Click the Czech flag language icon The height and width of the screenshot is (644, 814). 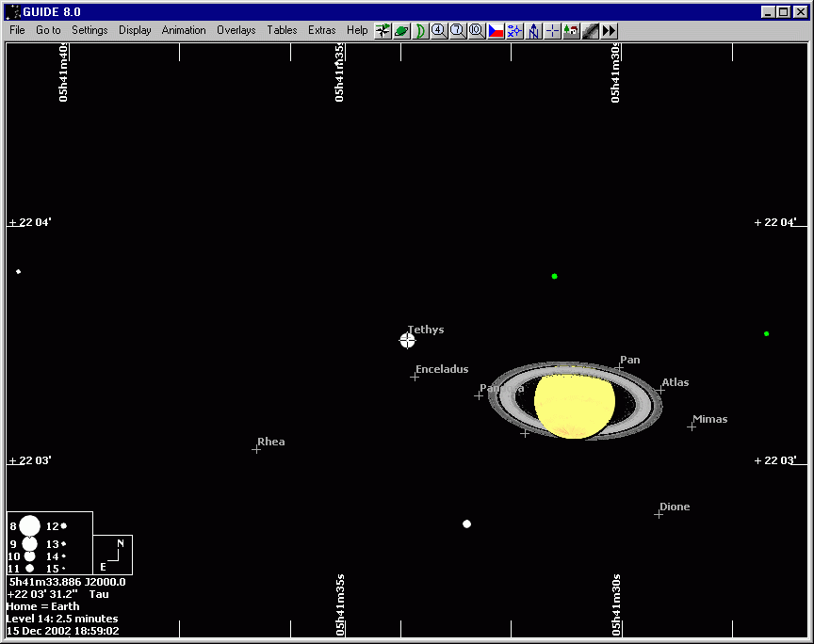496,30
